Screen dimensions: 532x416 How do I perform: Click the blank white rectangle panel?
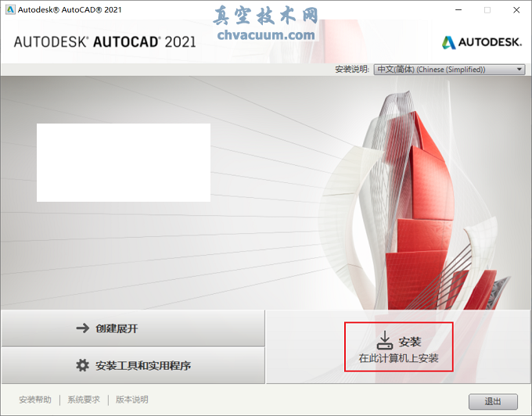[124, 163]
